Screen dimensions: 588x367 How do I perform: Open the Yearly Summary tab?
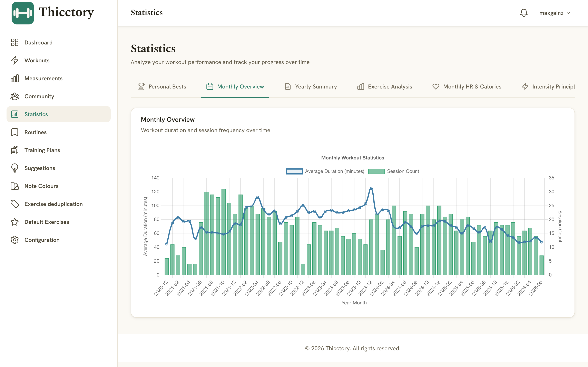(x=311, y=87)
